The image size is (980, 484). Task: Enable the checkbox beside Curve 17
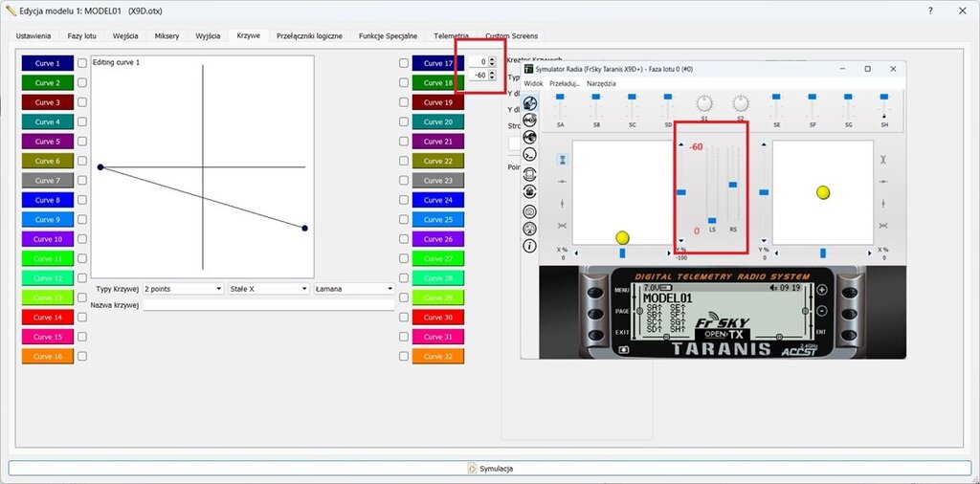coord(404,63)
